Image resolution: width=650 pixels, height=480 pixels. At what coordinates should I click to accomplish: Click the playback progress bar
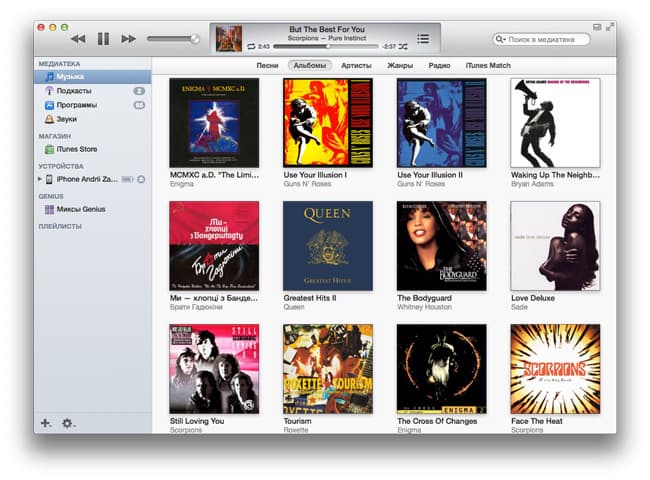click(326, 47)
